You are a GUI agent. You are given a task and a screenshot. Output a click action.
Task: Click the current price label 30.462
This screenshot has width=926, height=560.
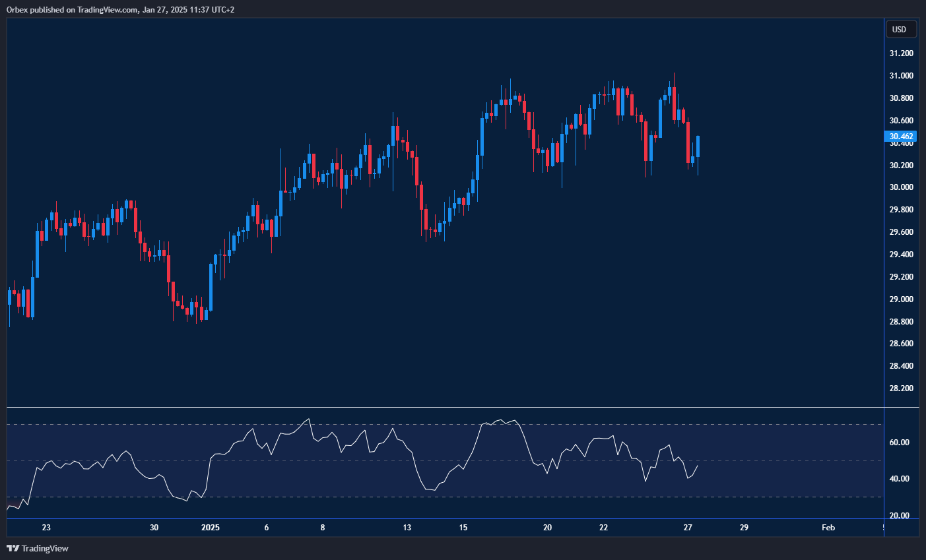click(901, 137)
